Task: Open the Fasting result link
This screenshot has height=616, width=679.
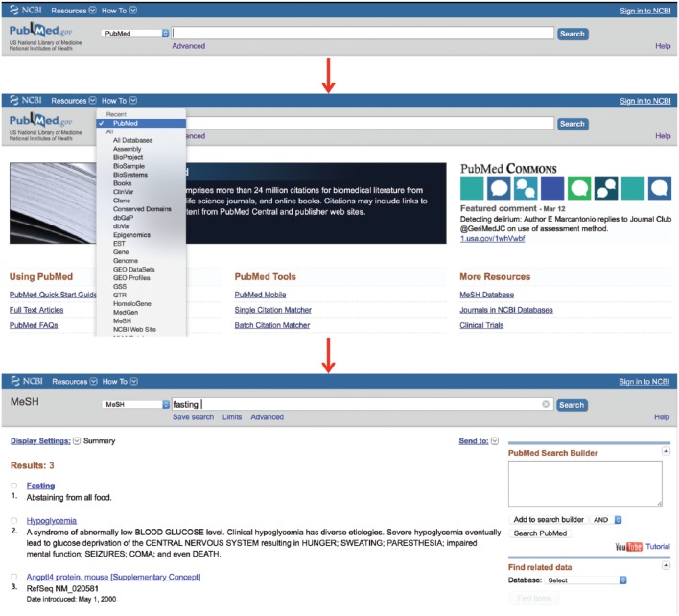Action: (40, 486)
